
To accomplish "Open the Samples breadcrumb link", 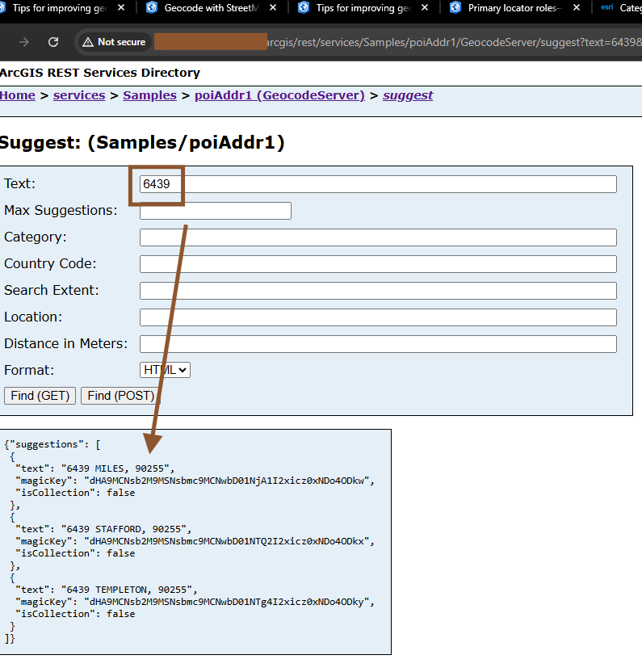I will [x=149, y=95].
